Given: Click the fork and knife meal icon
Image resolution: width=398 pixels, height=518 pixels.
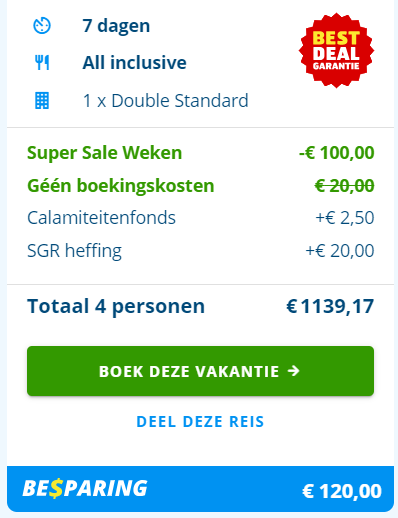Looking at the screenshot, I should click(42, 63).
